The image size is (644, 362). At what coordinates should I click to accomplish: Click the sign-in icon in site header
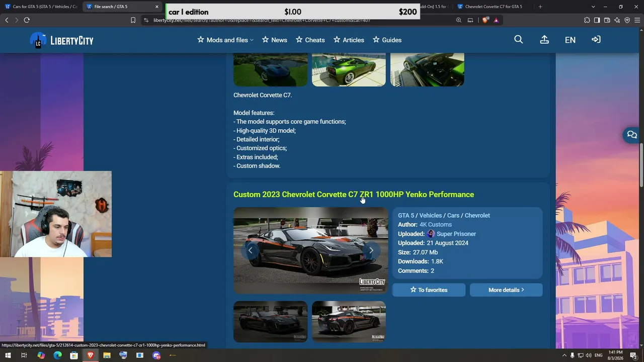pos(596,40)
